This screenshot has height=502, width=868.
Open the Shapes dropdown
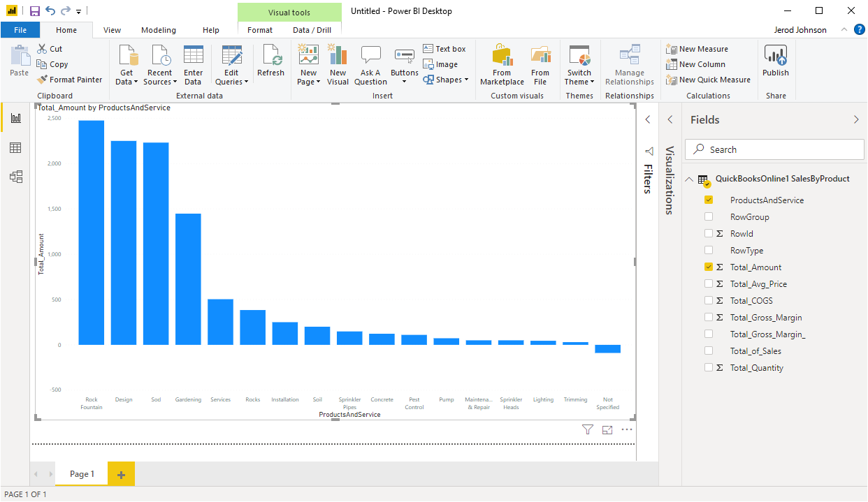pos(446,80)
